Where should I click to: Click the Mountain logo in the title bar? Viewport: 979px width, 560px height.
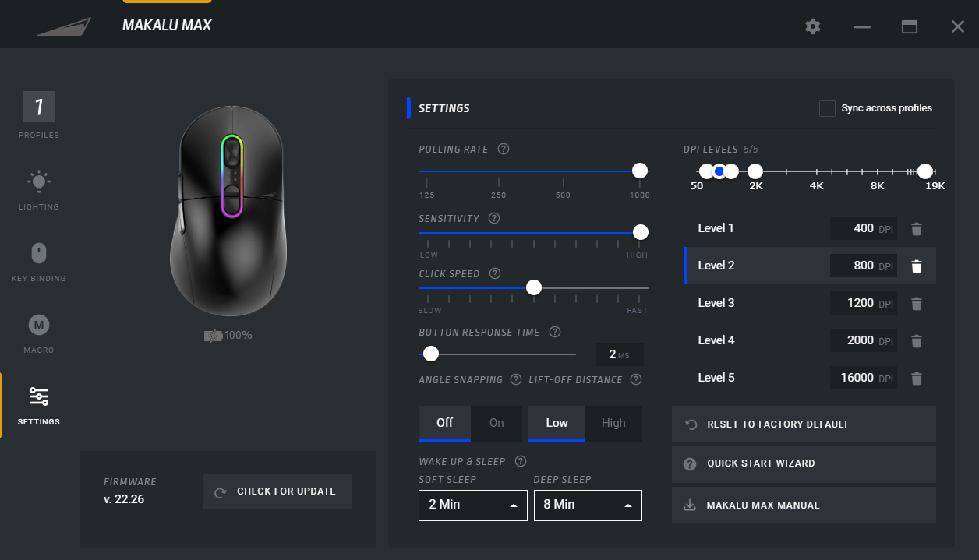64,26
